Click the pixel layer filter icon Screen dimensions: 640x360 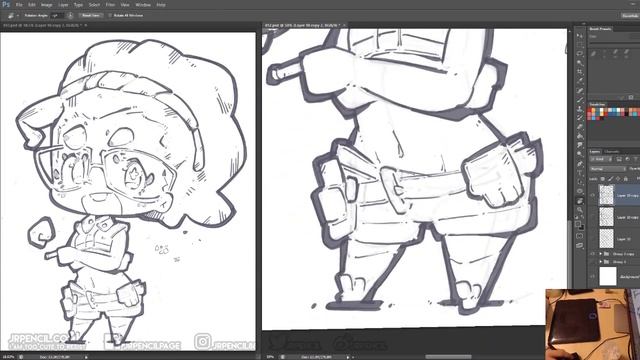click(x=619, y=159)
